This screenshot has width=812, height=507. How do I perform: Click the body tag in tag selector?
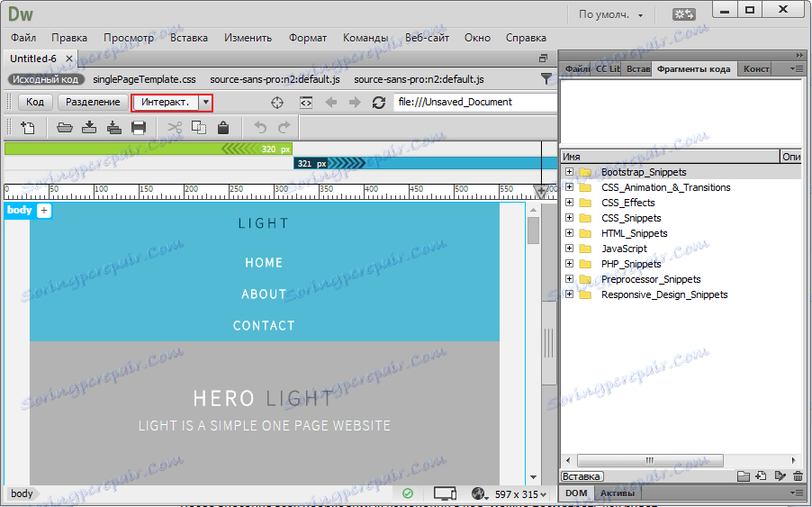coord(22,493)
